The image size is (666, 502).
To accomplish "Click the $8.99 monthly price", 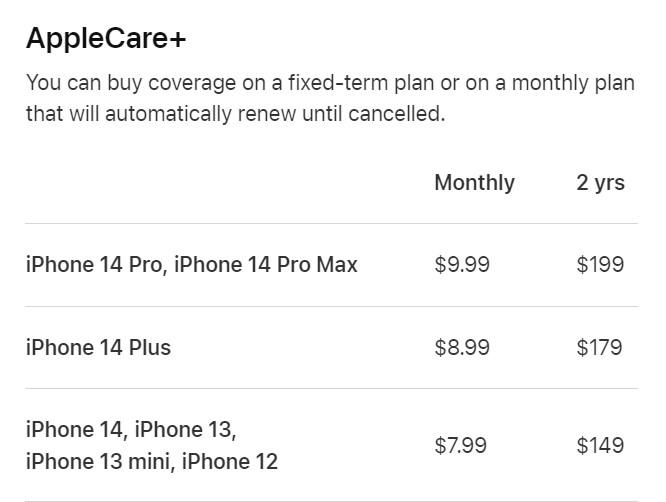I will 462,347.
